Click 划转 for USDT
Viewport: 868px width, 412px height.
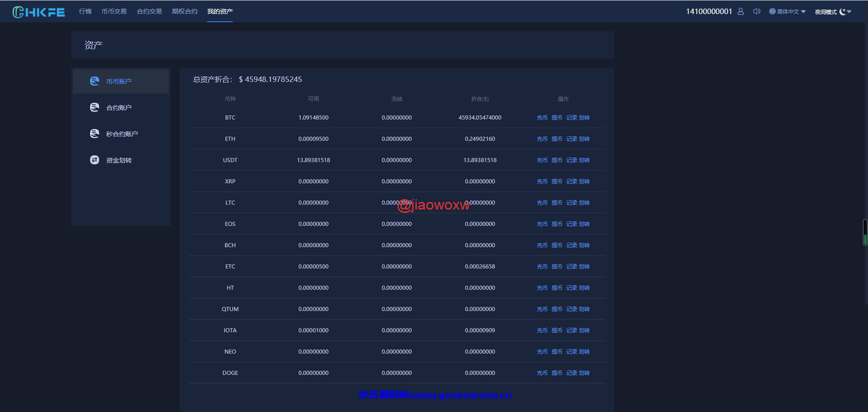point(584,160)
